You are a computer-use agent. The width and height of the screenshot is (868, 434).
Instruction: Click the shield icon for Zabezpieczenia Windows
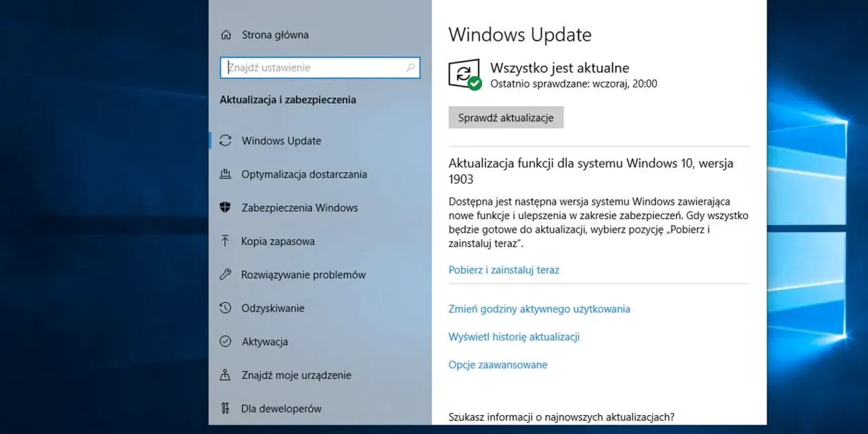(x=226, y=208)
